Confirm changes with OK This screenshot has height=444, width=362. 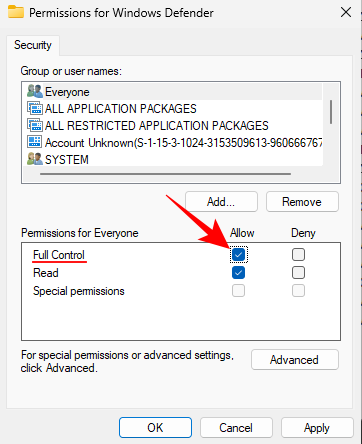[155, 428]
